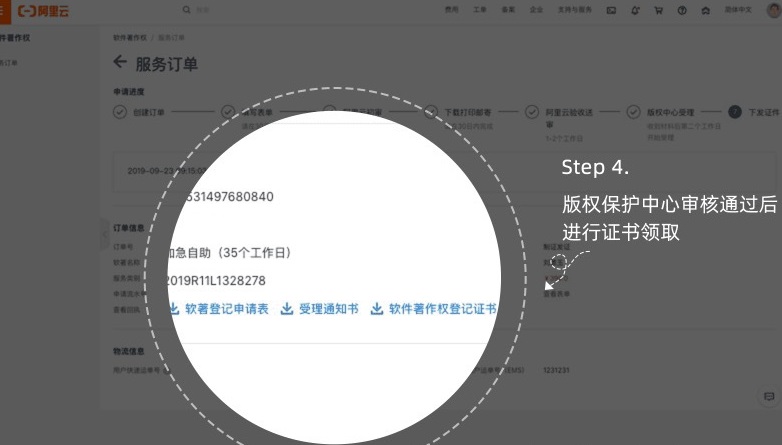
Task: Click the home icon next to 简体中文
Action: pos(706,10)
